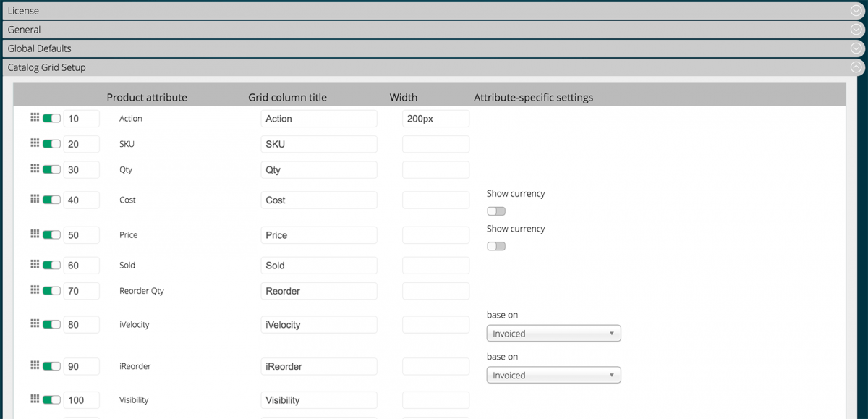Disable the green toggle on the SKU row
868x419 pixels.
[x=52, y=143]
